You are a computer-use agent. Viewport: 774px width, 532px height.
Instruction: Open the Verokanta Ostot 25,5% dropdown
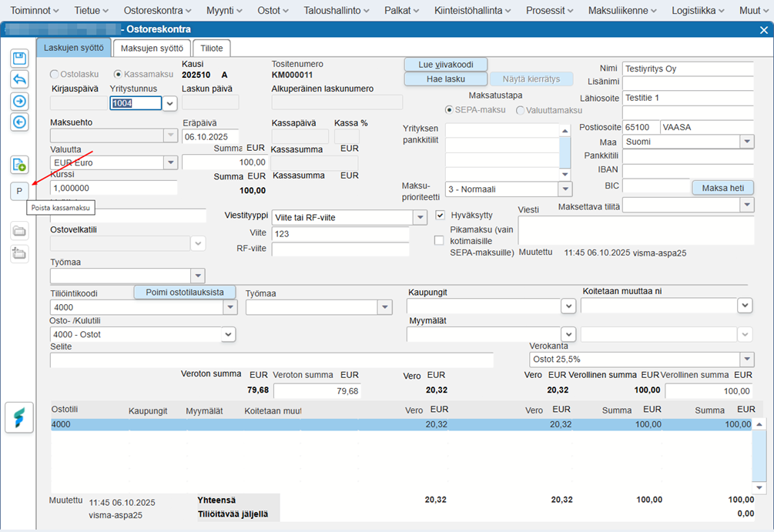click(x=746, y=360)
